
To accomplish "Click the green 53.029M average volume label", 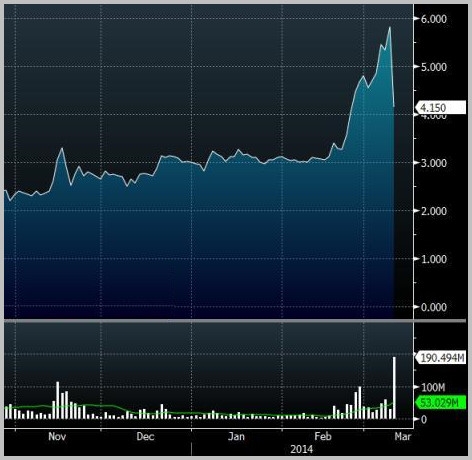I will [440, 403].
